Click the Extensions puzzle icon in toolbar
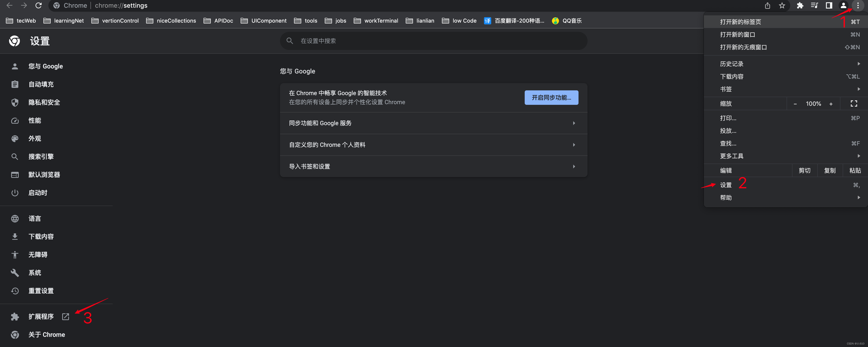 tap(800, 5)
